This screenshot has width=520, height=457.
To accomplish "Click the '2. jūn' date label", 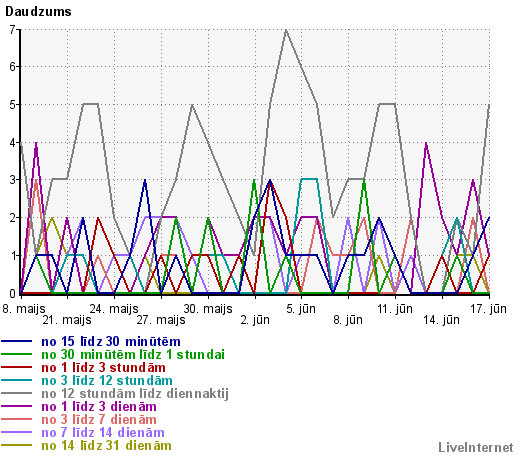I will [255, 320].
